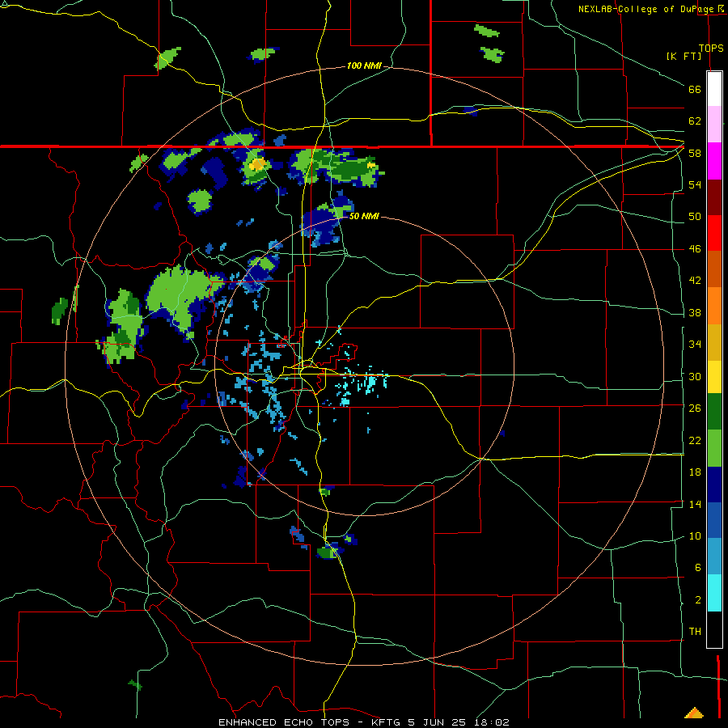Image resolution: width=728 pixels, height=728 pixels.
Task: Click the 100 NMI range ring label
Action: pyautogui.click(x=364, y=66)
